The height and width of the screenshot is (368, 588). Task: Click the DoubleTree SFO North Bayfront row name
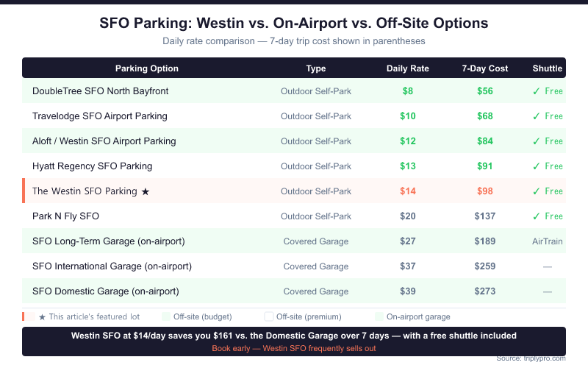pyautogui.click(x=101, y=91)
